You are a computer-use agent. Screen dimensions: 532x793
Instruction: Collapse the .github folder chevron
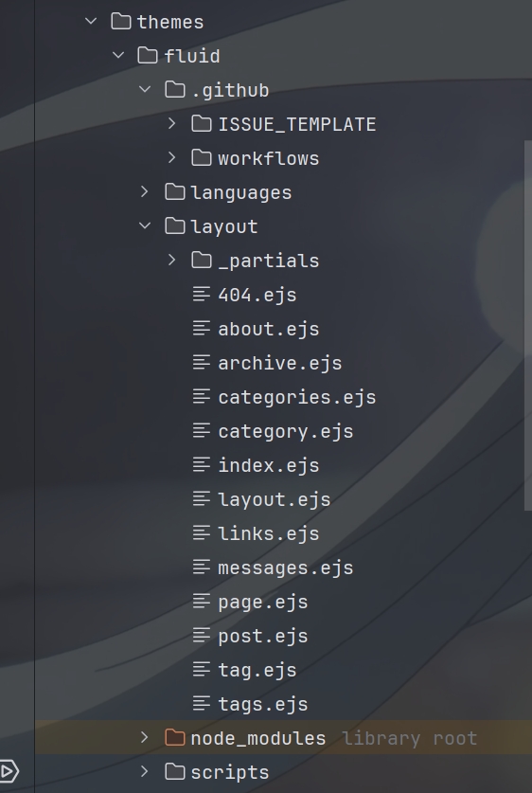pyautogui.click(x=145, y=89)
